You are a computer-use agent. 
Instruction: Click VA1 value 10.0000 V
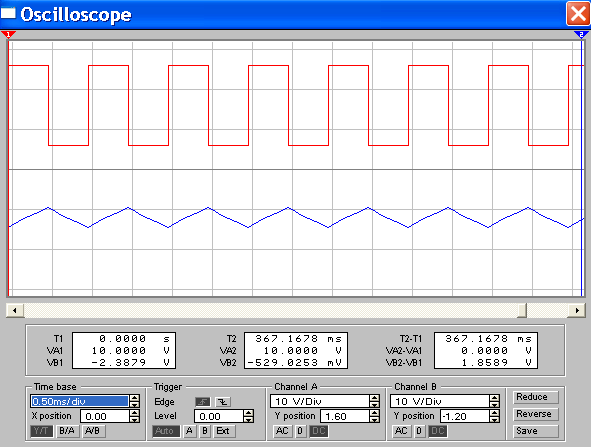coord(130,351)
